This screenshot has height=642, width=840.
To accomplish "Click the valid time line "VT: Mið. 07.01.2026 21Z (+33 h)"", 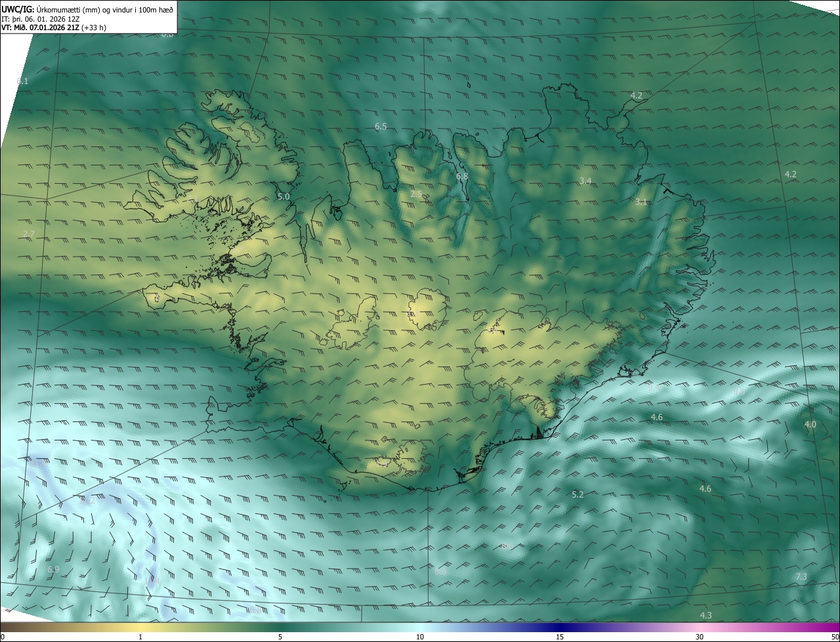I will (x=54, y=28).
